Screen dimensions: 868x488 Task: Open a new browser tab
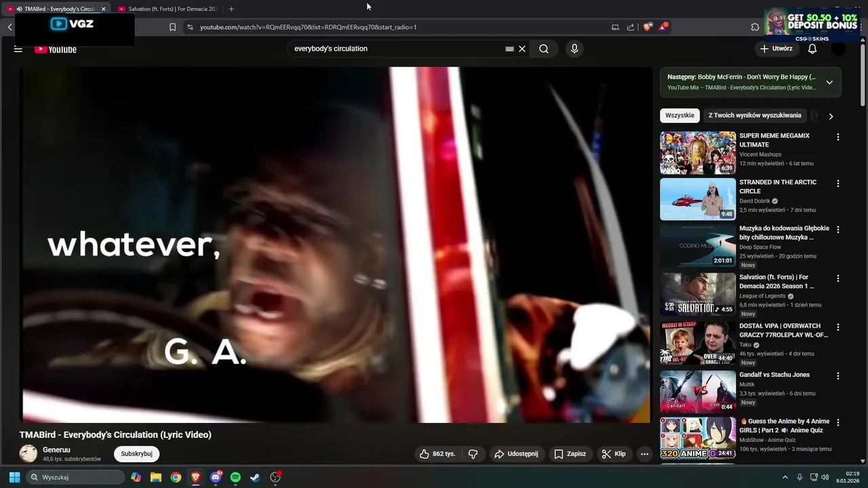(231, 9)
